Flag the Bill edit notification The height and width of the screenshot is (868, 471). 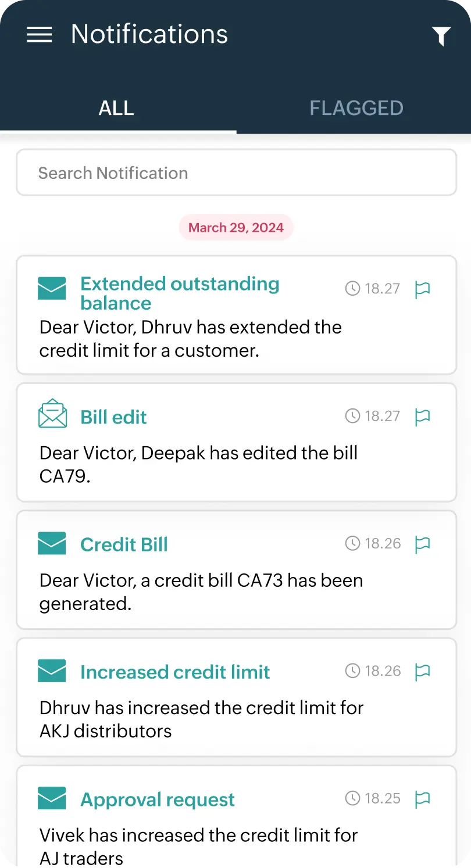422,417
